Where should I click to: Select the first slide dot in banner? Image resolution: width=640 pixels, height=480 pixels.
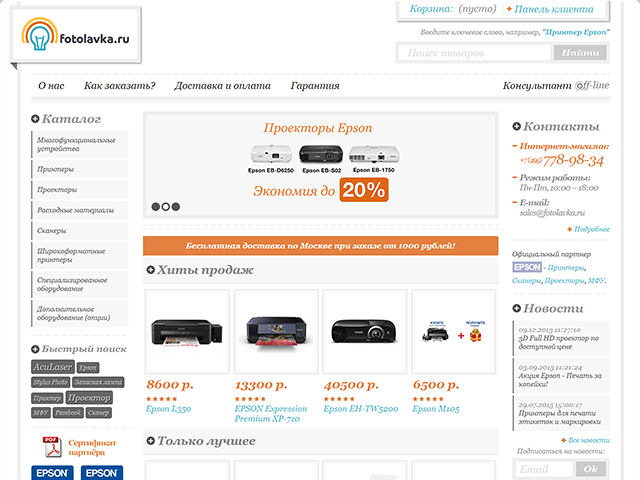pyautogui.click(x=156, y=207)
